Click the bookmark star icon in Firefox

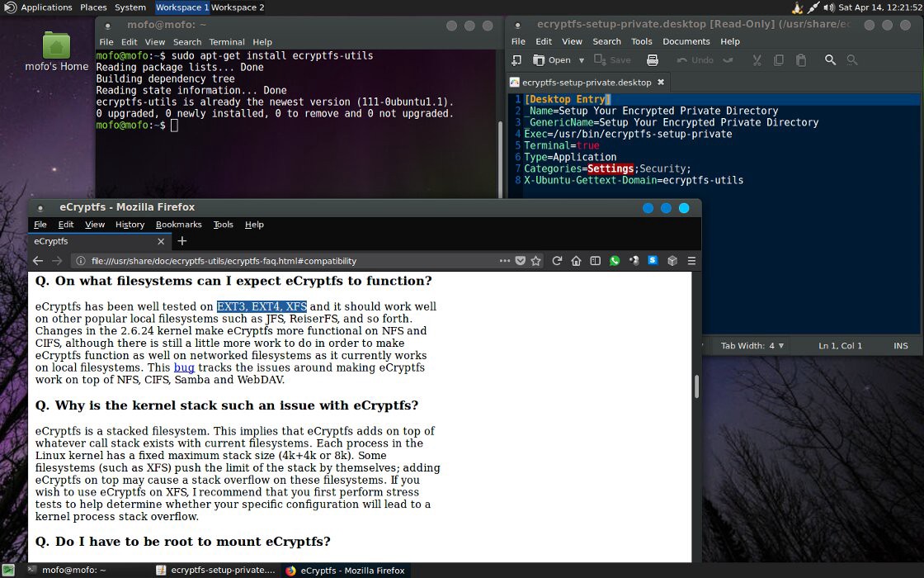pyautogui.click(x=535, y=261)
